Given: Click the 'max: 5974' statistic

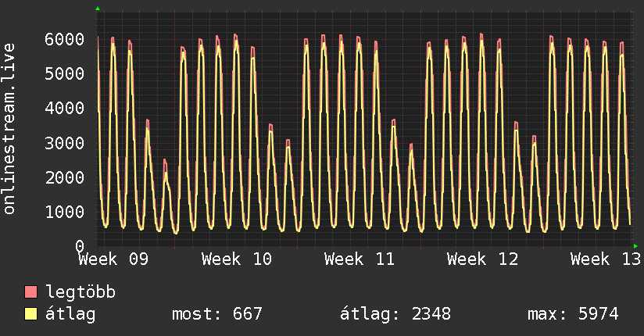Looking at the screenshot, I should [x=573, y=314].
